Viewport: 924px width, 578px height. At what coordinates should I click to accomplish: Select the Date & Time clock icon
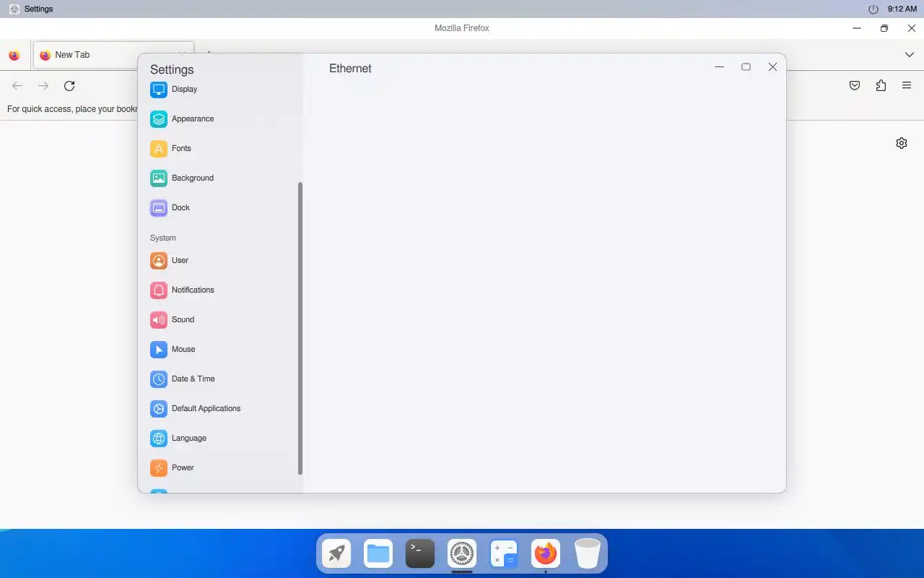[x=159, y=379]
